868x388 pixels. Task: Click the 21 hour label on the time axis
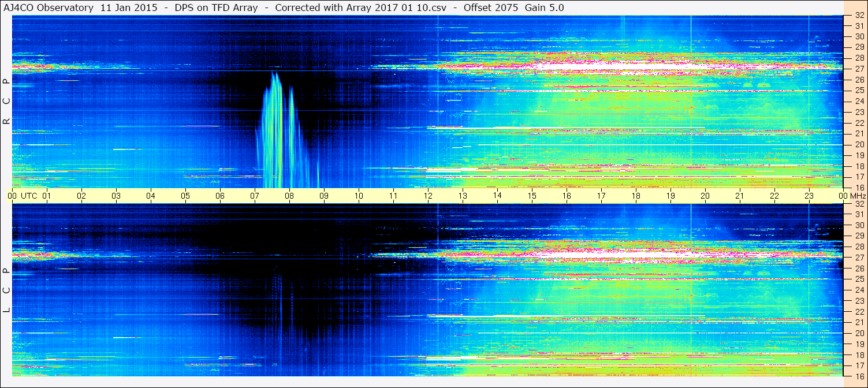pos(740,196)
